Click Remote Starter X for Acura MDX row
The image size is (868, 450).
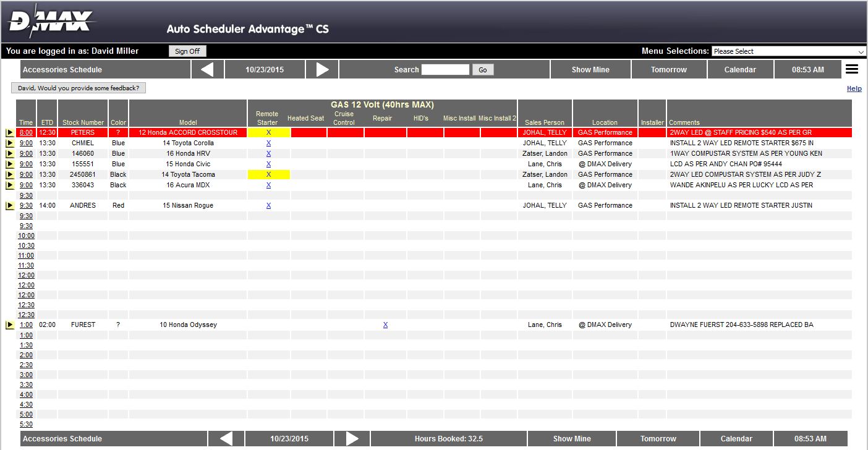(268, 185)
